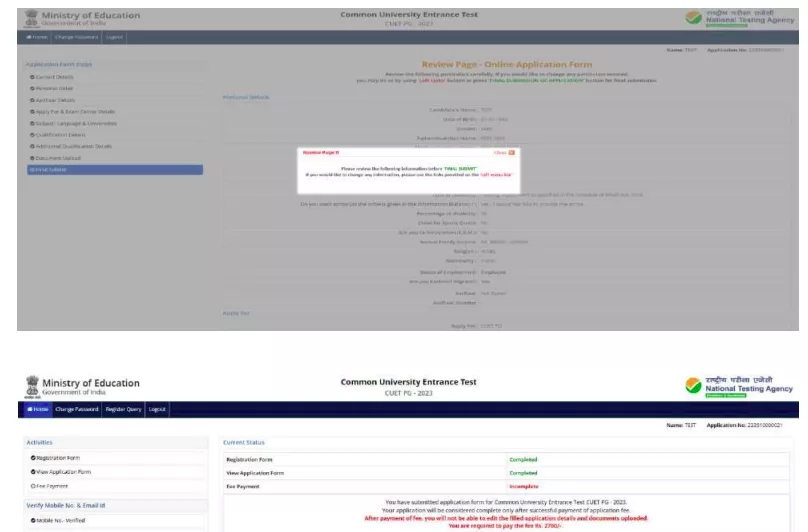Click Fee Payment row in Current Status table

click(x=506, y=486)
